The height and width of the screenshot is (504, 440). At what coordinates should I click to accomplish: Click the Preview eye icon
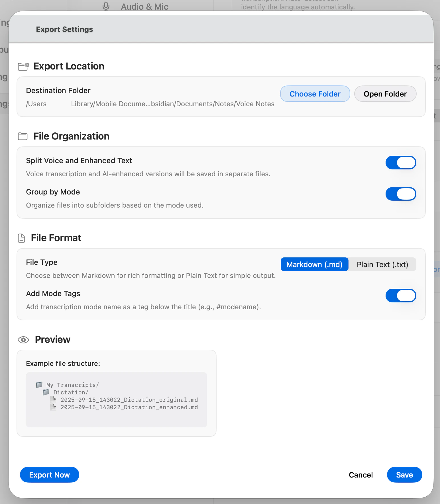coord(23,340)
